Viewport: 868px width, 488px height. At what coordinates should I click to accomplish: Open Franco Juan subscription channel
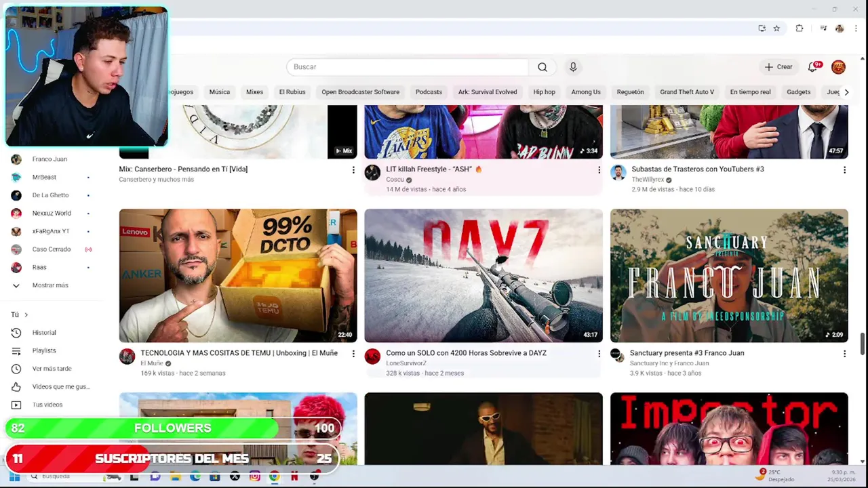(x=50, y=159)
